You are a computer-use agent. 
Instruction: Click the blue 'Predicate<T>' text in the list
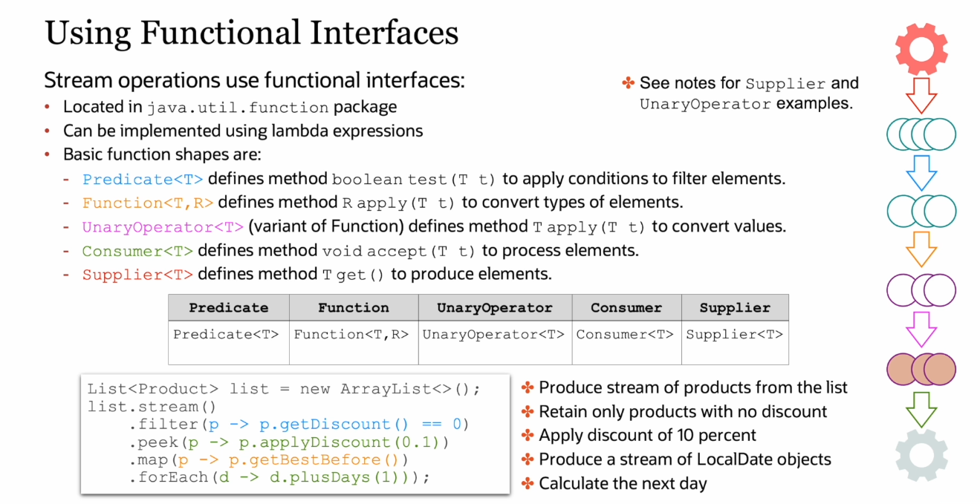[x=143, y=180]
